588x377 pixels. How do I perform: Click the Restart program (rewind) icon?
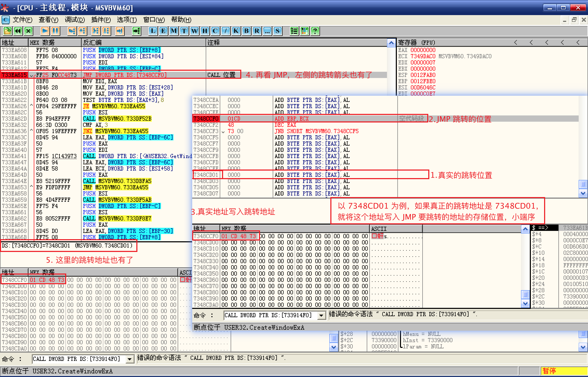pos(18,31)
